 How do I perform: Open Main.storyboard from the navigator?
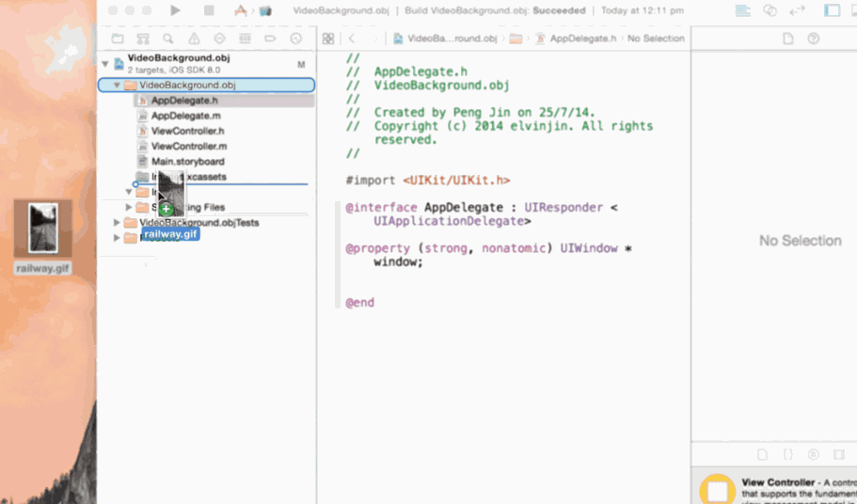(187, 162)
